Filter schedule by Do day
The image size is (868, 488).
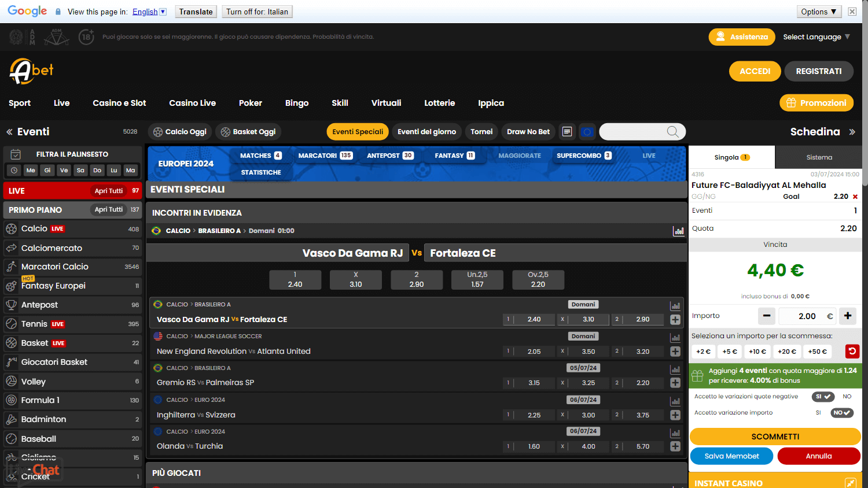point(97,170)
